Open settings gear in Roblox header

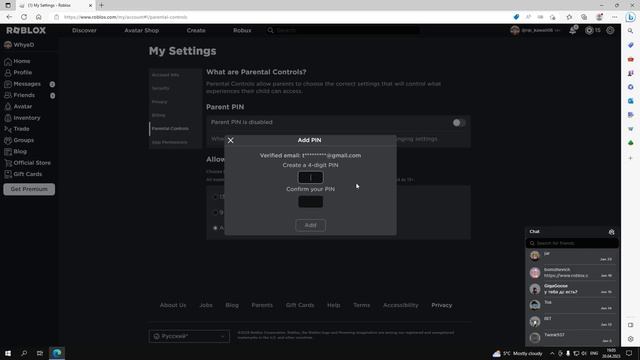click(610, 31)
